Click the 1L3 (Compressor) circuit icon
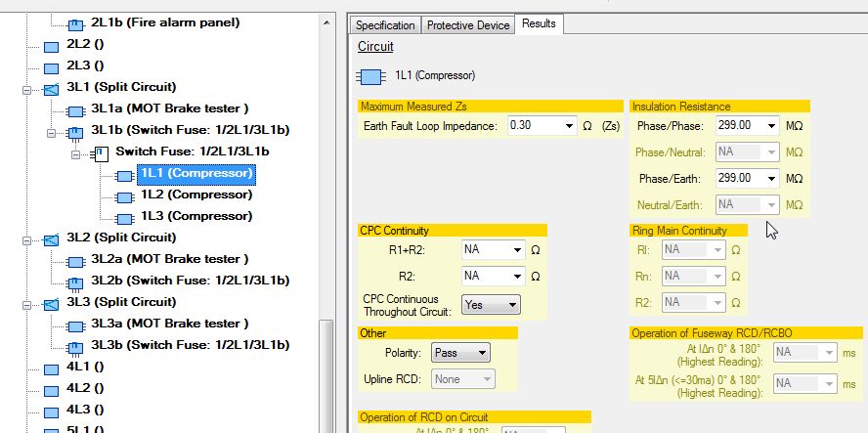 [x=125, y=219]
